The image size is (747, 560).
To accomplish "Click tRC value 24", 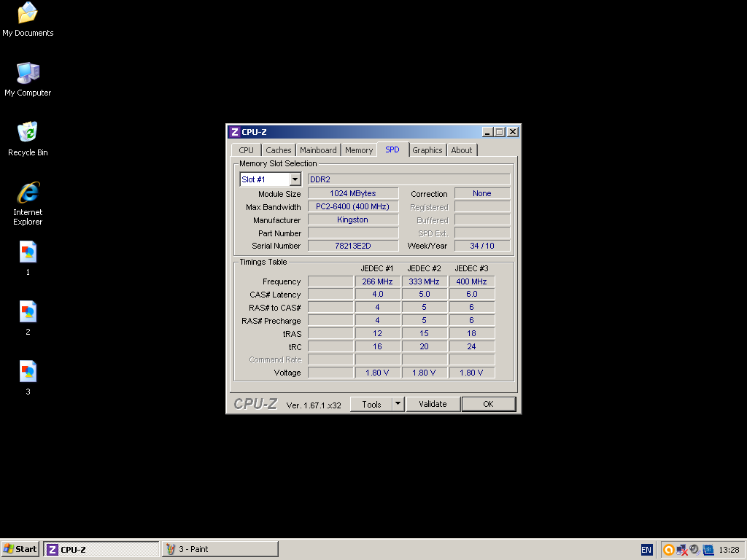I will [x=472, y=346].
